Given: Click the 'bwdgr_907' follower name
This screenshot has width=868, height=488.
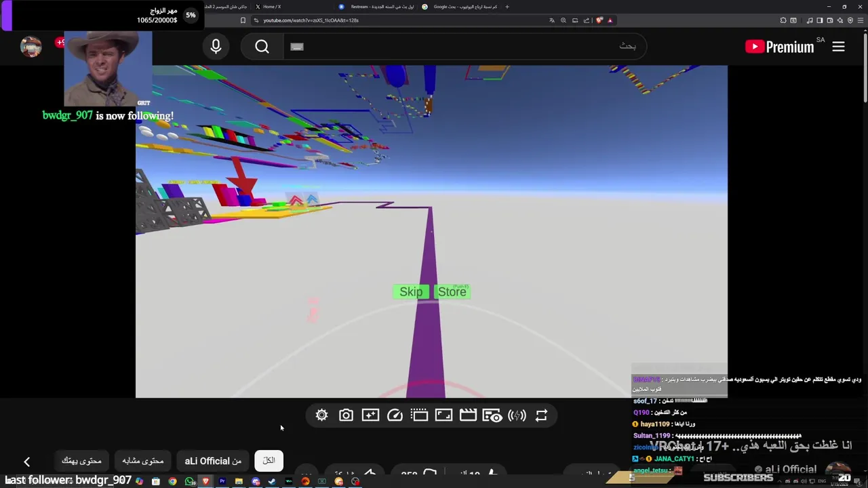Looking at the screenshot, I should pyautogui.click(x=67, y=116).
